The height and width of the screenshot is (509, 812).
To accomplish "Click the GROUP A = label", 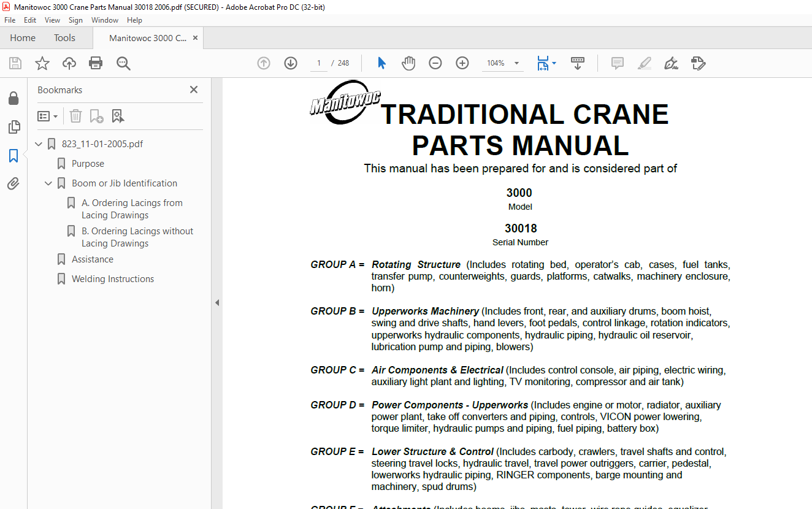I will (337, 265).
